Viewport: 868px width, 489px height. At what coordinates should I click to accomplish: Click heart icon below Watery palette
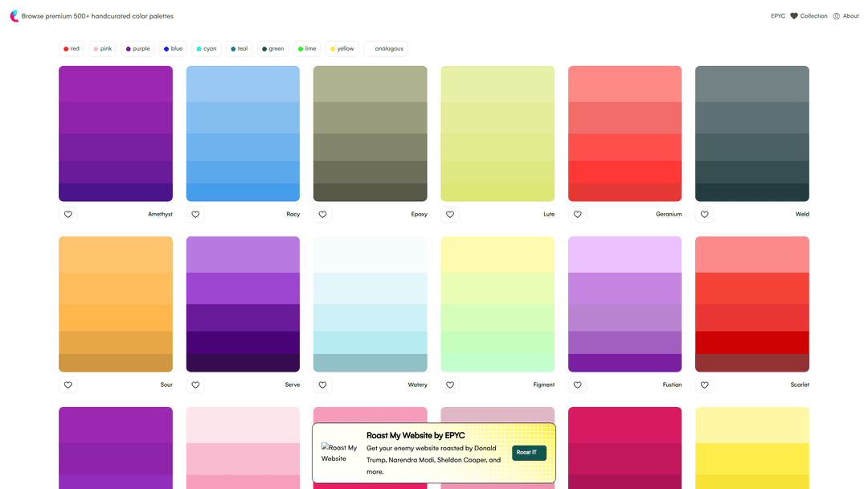(x=322, y=385)
